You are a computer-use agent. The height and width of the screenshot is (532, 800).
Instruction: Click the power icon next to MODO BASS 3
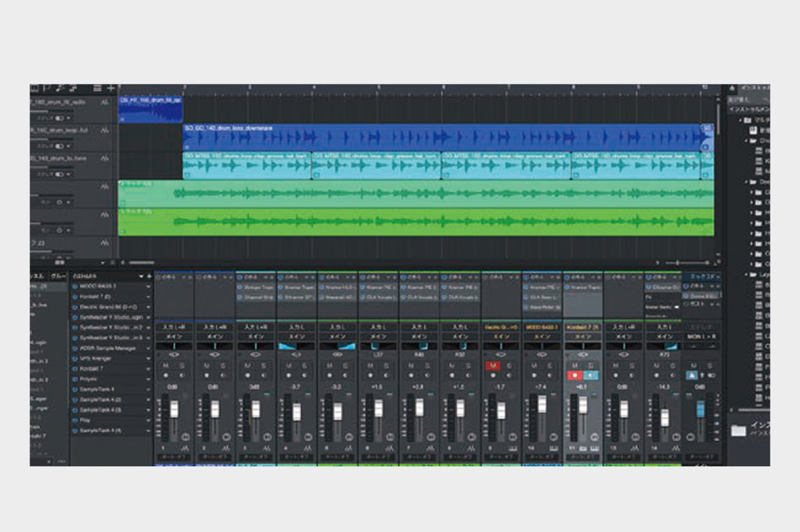(x=74, y=287)
